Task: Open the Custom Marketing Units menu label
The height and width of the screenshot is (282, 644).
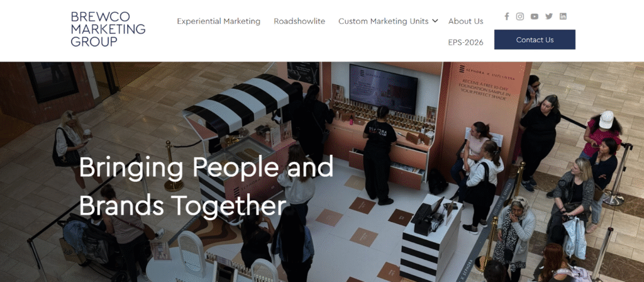Action: point(383,21)
